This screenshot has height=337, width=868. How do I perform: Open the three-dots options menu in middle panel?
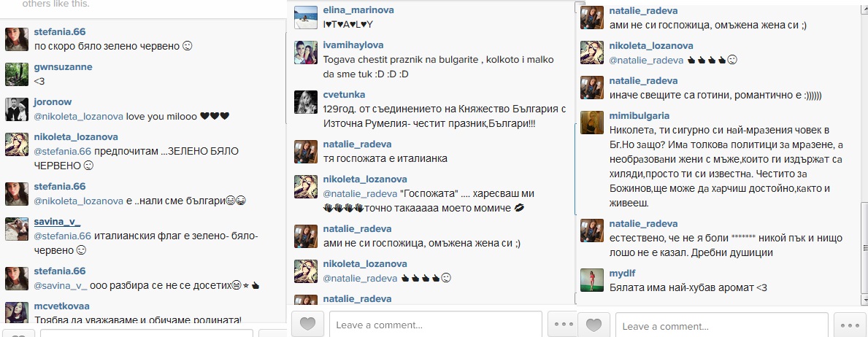click(x=561, y=325)
